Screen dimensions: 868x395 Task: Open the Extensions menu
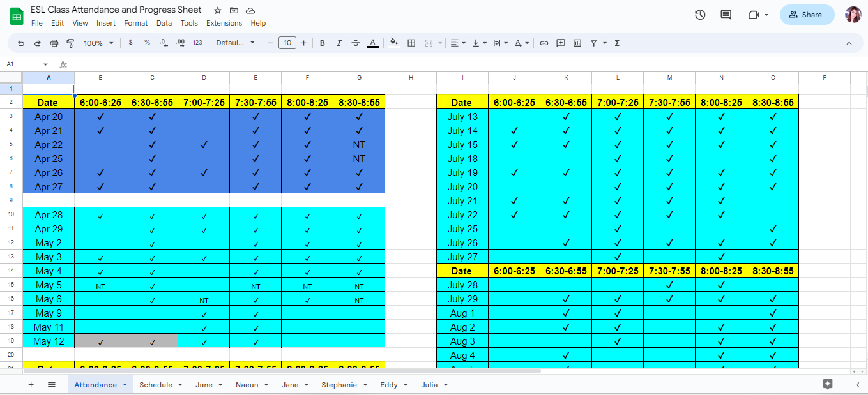(224, 23)
